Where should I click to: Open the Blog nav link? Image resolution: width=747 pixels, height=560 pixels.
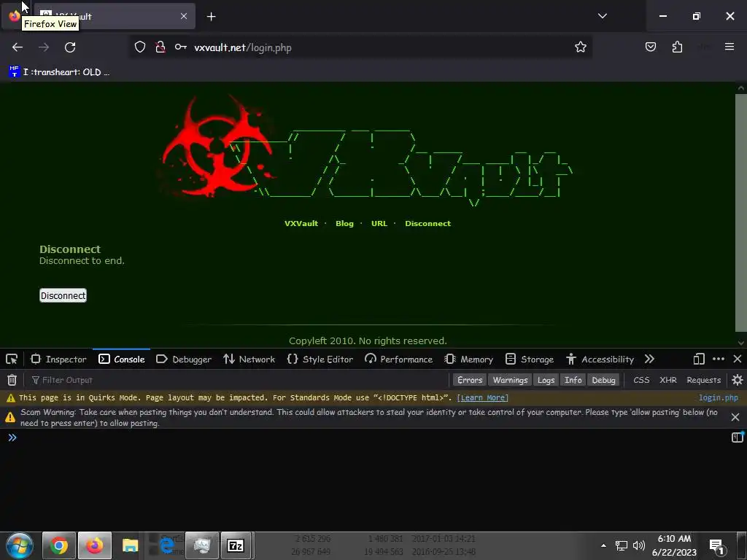tap(344, 223)
